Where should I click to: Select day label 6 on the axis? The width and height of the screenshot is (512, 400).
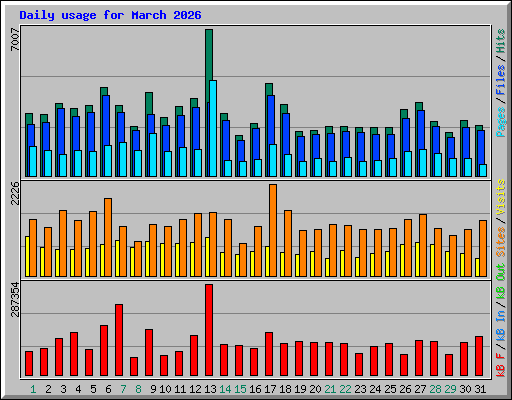[108, 389]
